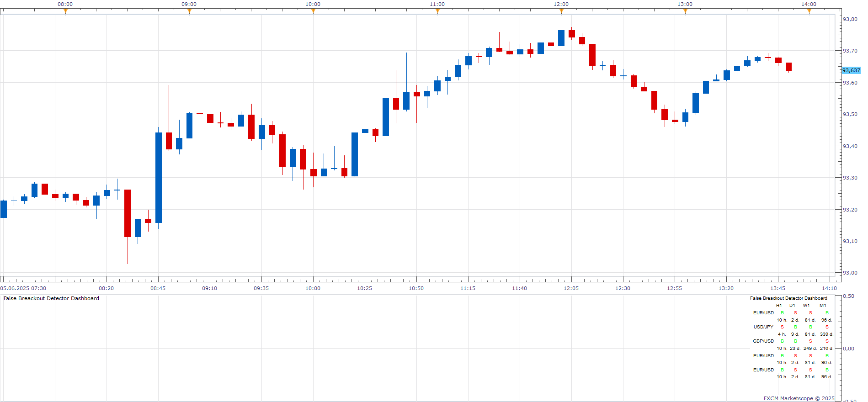This screenshot has width=868, height=402.
Task: Click the D1 column header in dashboard
Action: 793,306
